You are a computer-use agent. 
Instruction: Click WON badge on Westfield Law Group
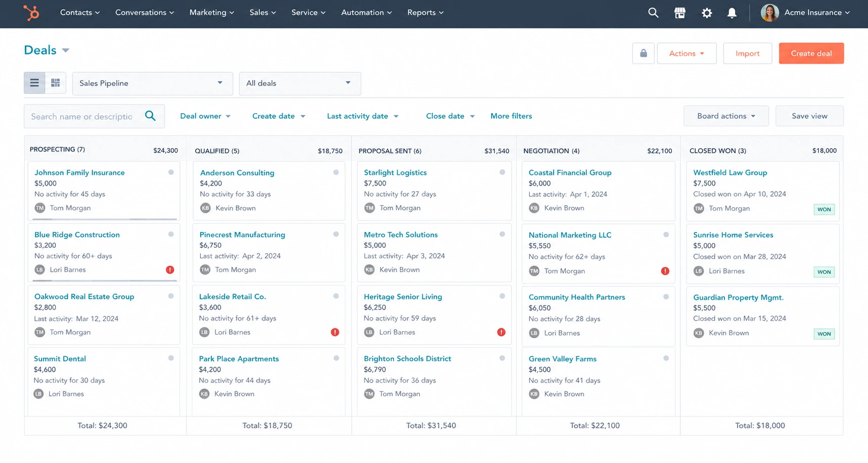[824, 209]
